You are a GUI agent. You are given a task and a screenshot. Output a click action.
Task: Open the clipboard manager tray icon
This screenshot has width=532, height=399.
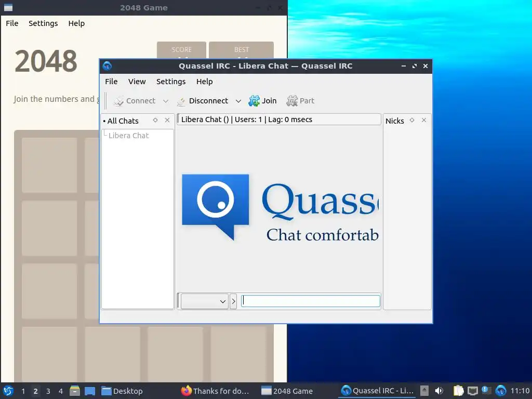tap(458, 391)
